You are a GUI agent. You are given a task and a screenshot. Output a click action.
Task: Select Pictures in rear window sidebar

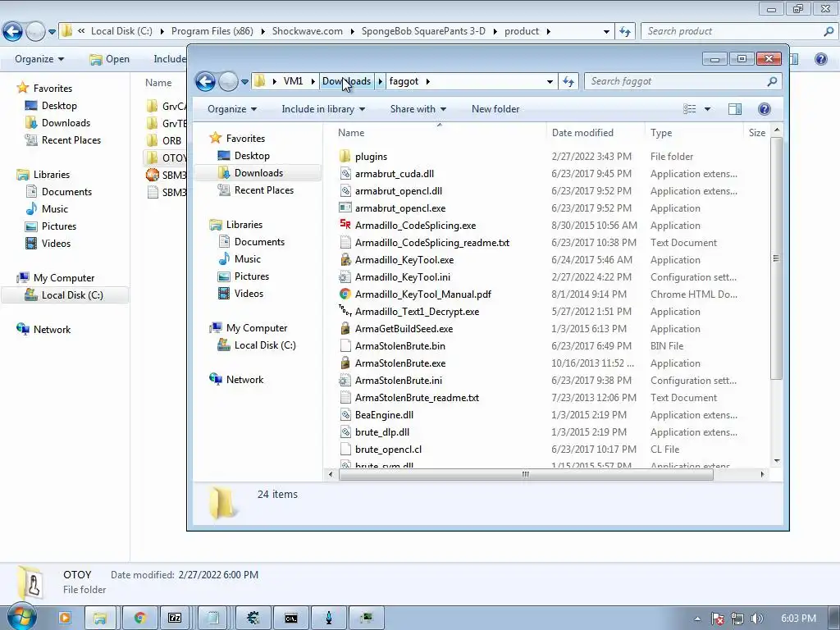point(59,226)
